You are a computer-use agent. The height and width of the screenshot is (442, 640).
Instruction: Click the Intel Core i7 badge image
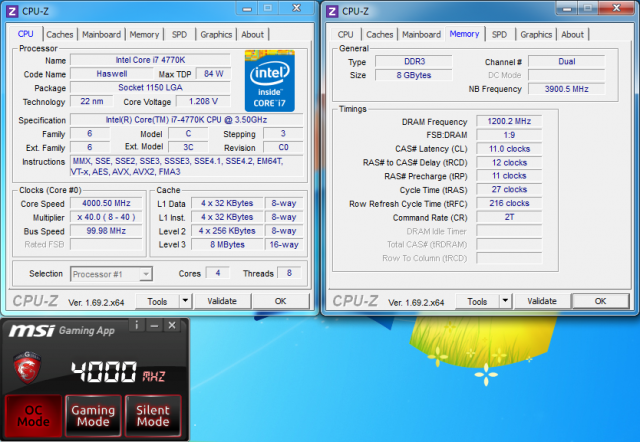[269, 80]
